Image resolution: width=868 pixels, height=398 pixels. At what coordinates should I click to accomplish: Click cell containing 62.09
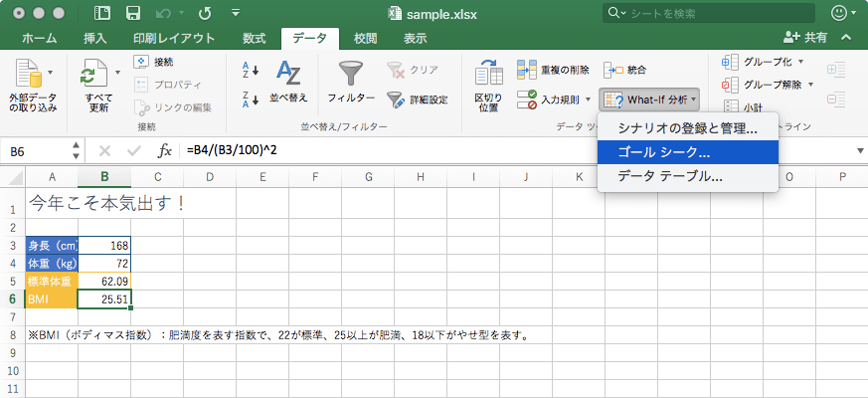(104, 282)
